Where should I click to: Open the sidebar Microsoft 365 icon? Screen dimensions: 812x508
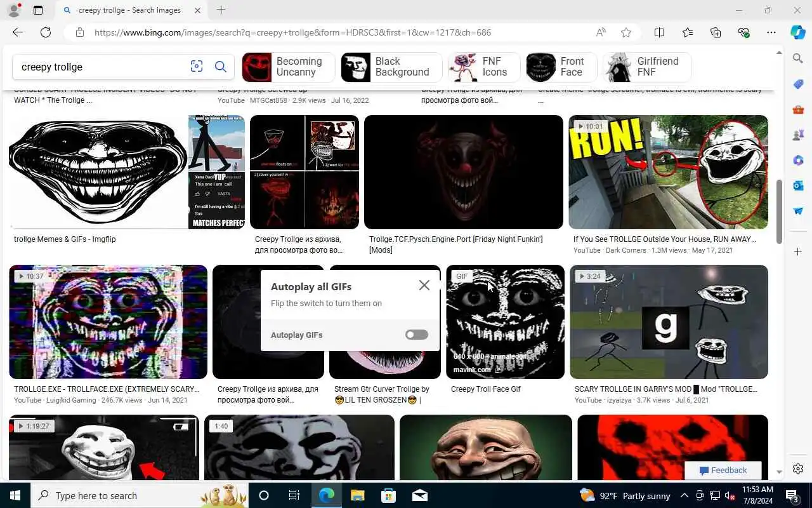(798, 160)
